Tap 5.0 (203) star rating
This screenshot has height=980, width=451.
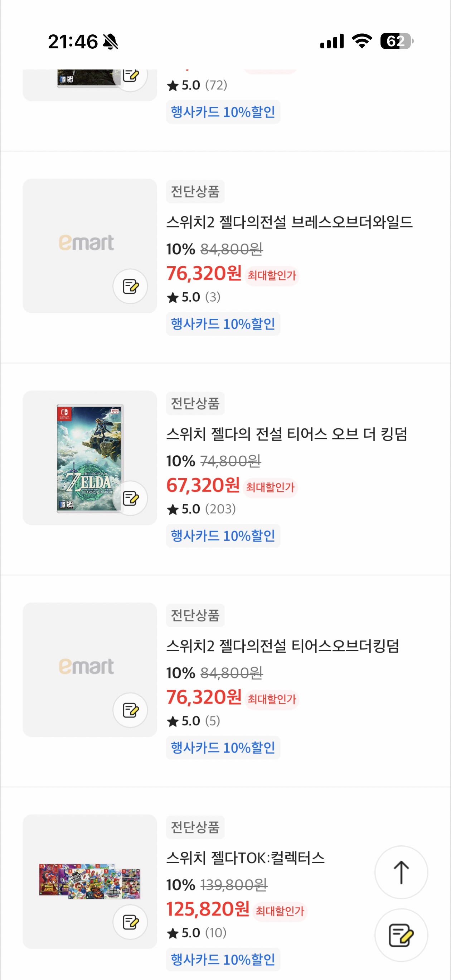(201, 509)
